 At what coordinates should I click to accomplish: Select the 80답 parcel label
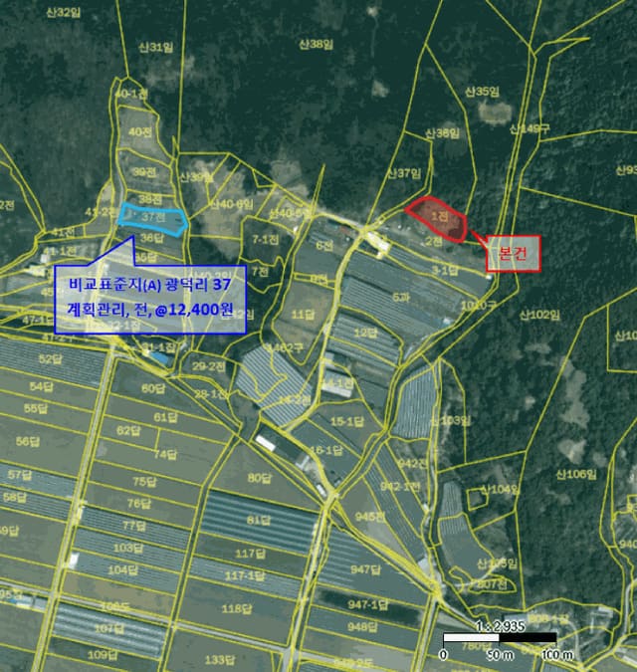tap(259, 478)
